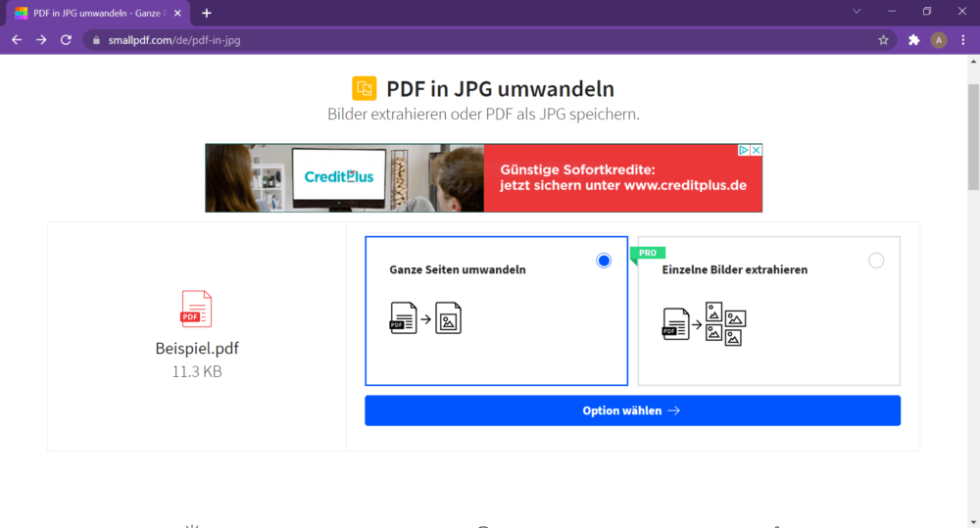Viewport: 980px width, 528px height.
Task: Open the tab search chevron in title bar
Action: (x=857, y=11)
